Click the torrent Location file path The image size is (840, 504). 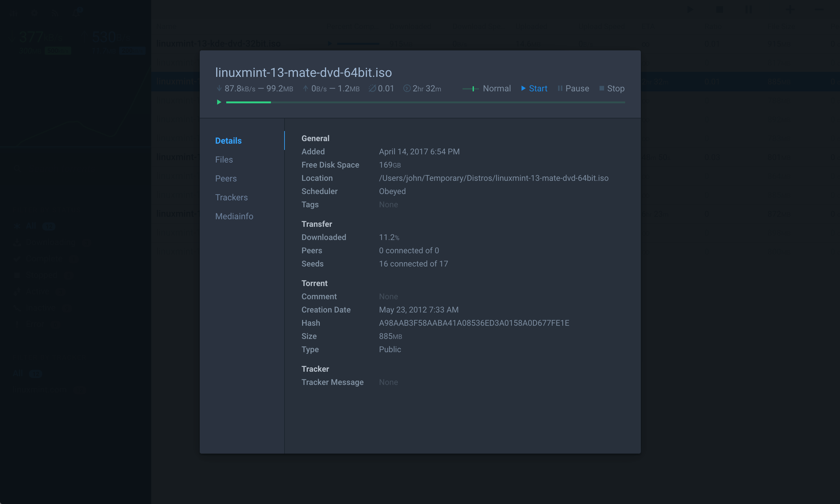tap(493, 178)
